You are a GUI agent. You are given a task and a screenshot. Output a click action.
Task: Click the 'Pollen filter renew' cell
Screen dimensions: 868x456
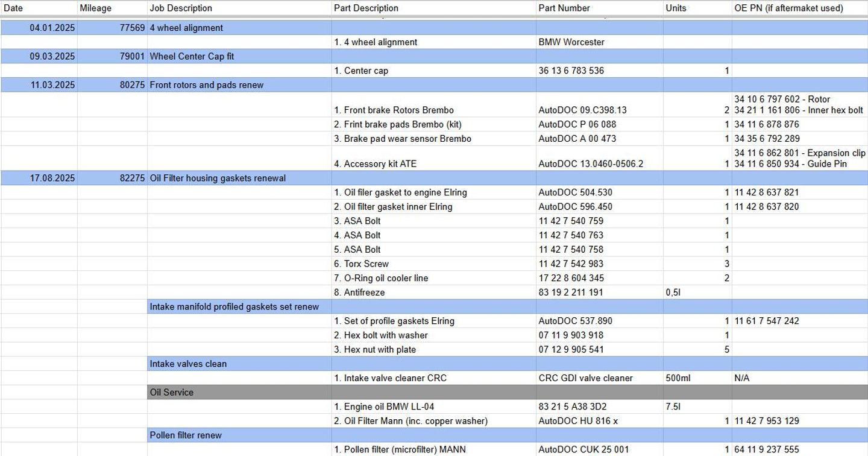pyautogui.click(x=186, y=435)
